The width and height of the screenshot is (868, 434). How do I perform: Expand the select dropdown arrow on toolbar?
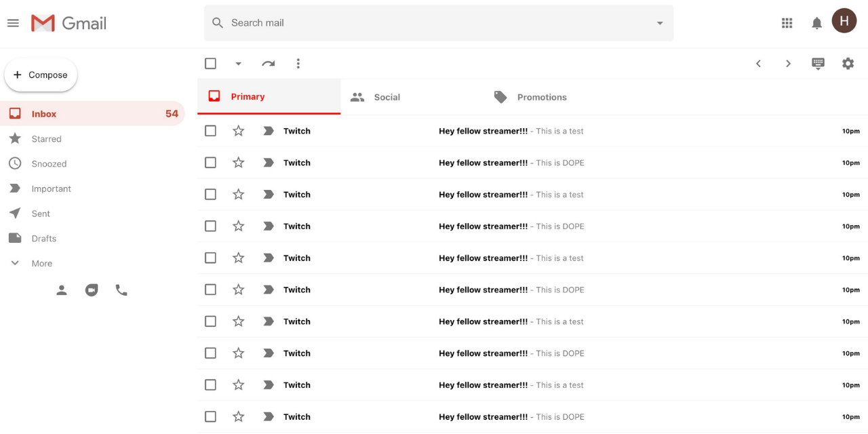238,63
